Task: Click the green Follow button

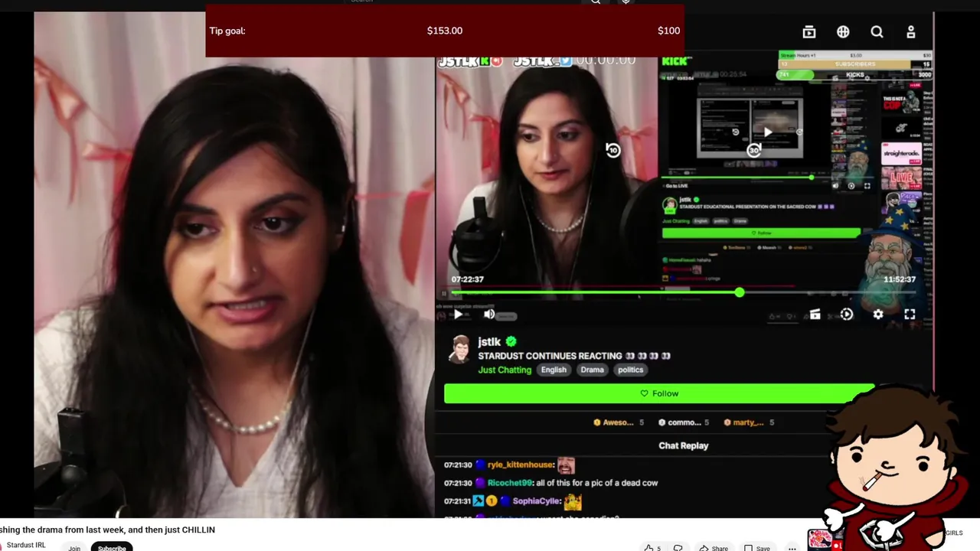Action: coord(659,393)
